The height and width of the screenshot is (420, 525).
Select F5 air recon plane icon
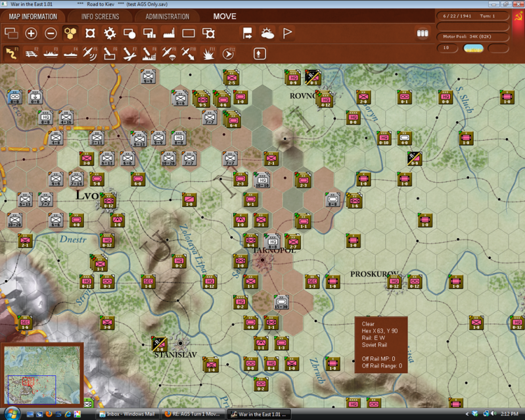(x=90, y=54)
